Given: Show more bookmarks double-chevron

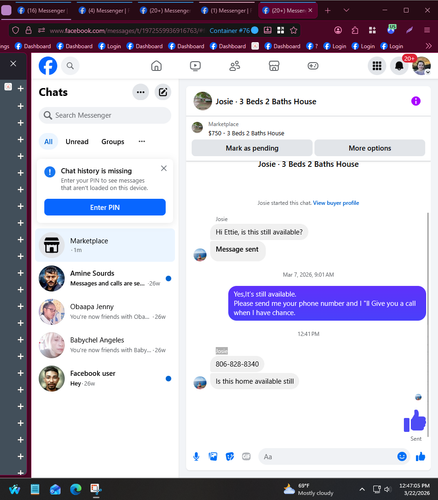Looking at the screenshot, I should click(x=429, y=46).
